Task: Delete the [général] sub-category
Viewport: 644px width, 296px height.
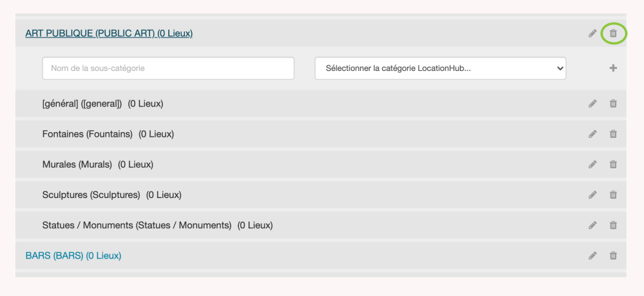Action: pos(613,103)
